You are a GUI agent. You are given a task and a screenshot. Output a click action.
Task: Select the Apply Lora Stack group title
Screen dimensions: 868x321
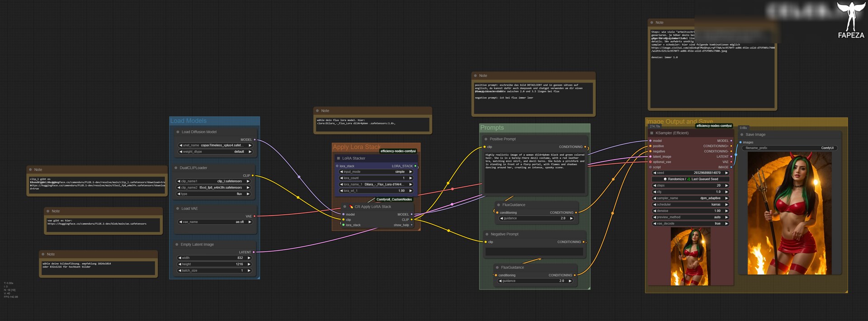coord(357,147)
